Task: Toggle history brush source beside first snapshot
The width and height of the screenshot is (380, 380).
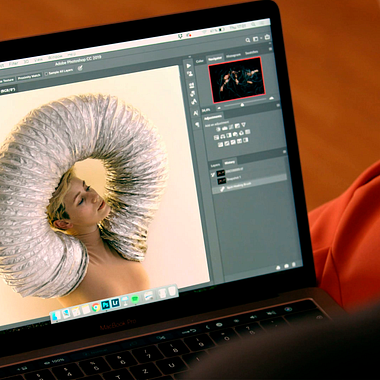Action: [213, 174]
